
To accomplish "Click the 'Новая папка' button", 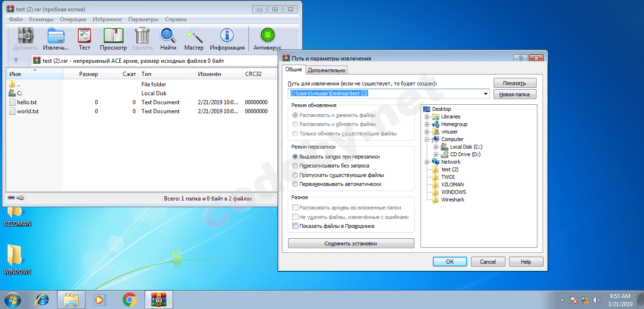I will (x=515, y=94).
